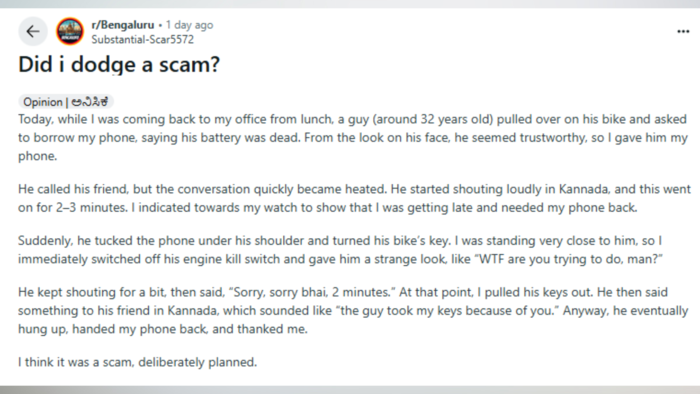Visit the r/Bengaluru subreddit link
Screen dimensions: 700x394
(x=123, y=25)
